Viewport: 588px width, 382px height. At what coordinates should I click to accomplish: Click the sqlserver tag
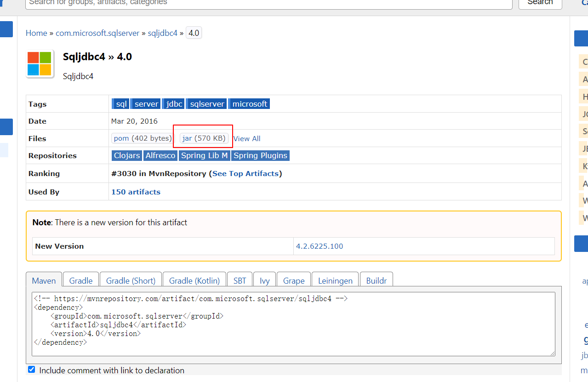pos(206,104)
